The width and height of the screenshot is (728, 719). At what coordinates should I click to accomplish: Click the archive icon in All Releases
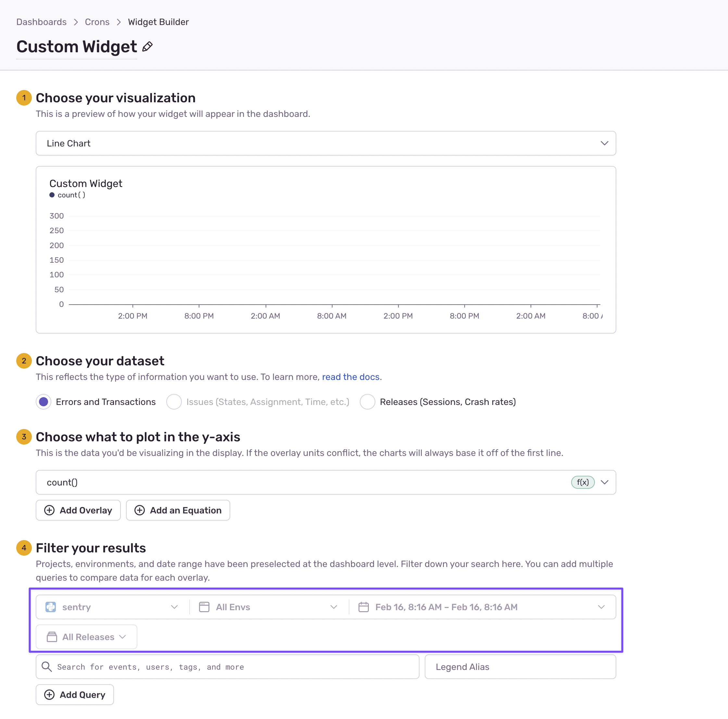click(x=52, y=637)
